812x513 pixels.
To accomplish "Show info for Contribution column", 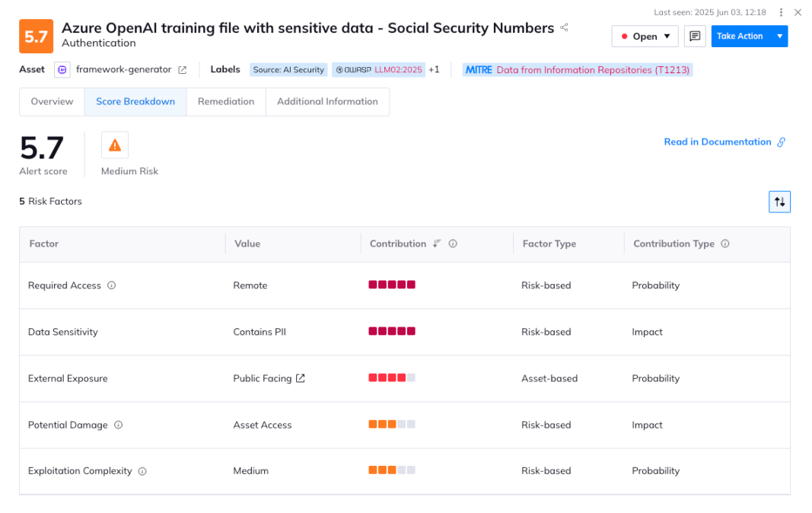I will click(x=453, y=244).
